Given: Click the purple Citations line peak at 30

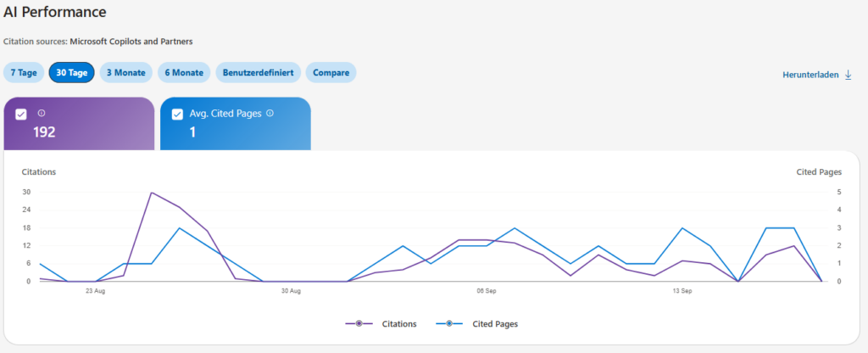Looking at the screenshot, I should click(151, 193).
